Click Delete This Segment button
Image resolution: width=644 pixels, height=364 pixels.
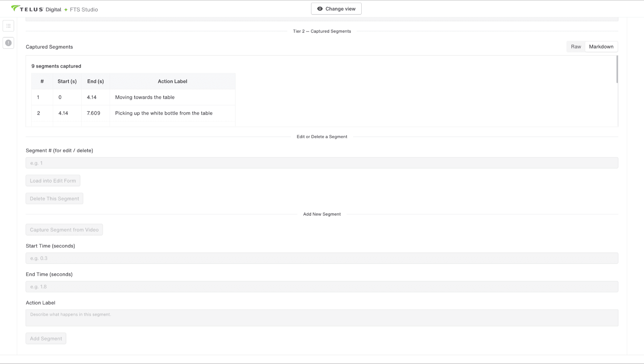click(x=54, y=199)
